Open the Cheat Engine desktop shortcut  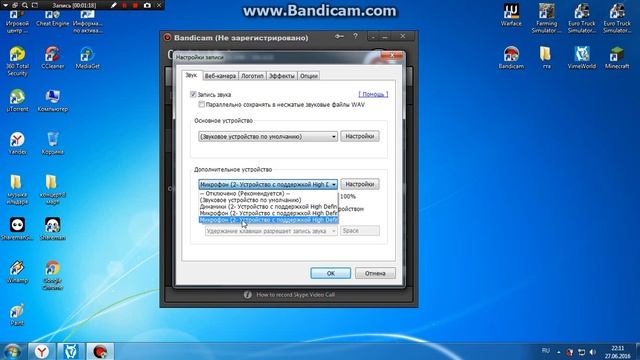point(52,18)
